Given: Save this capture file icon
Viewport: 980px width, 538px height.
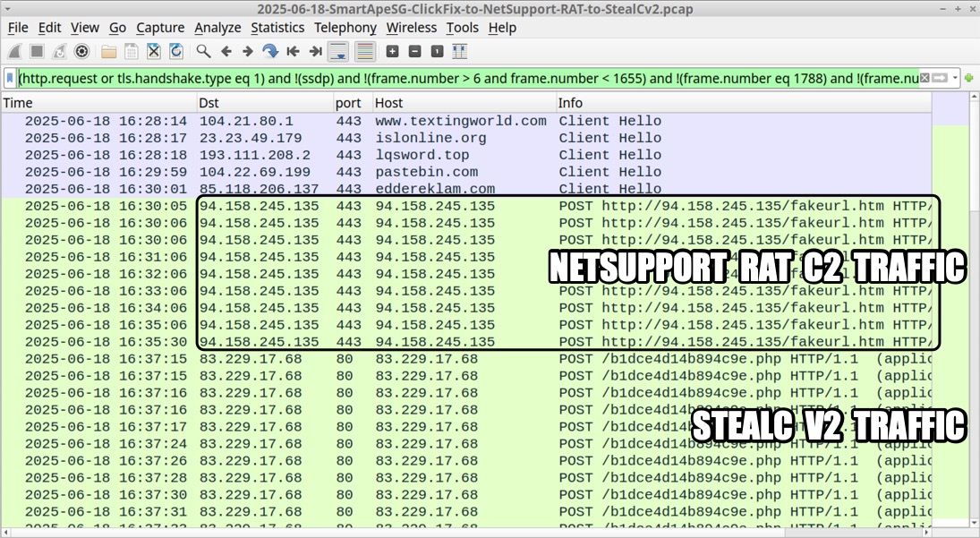Looking at the screenshot, I should pos(132,52).
